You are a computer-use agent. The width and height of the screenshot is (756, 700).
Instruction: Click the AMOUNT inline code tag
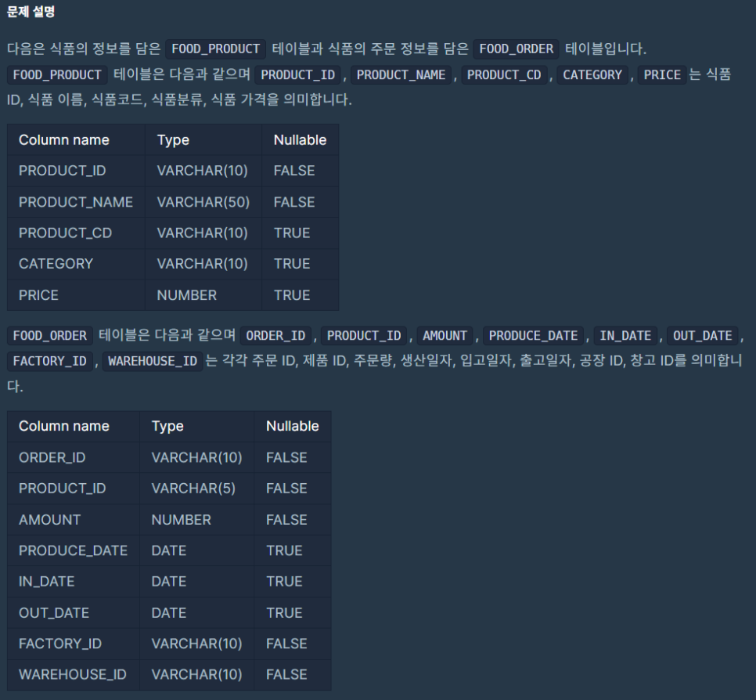(x=445, y=335)
